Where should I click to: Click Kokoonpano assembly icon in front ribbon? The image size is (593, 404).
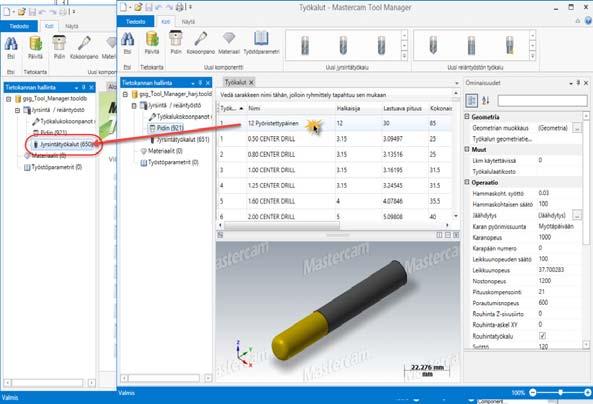pos(200,39)
